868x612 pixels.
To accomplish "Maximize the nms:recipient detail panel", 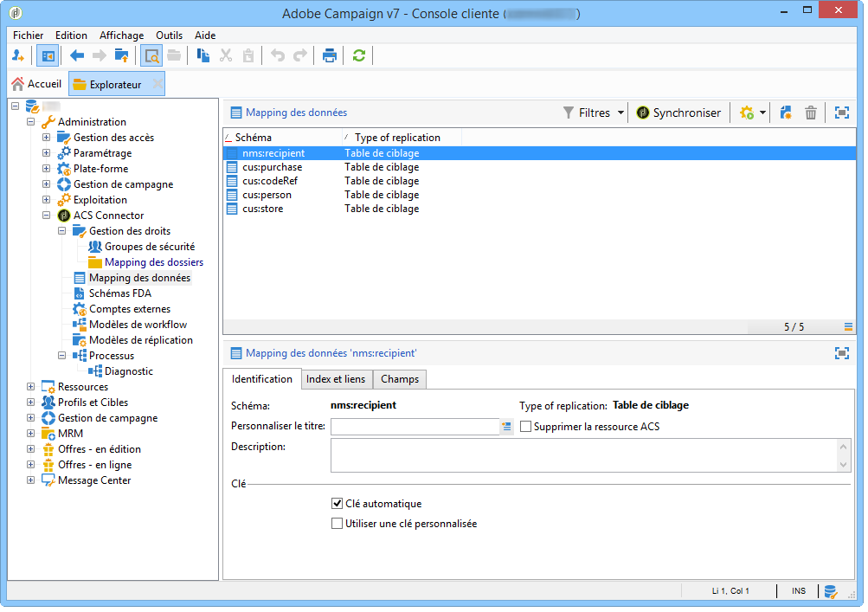I will 841,353.
